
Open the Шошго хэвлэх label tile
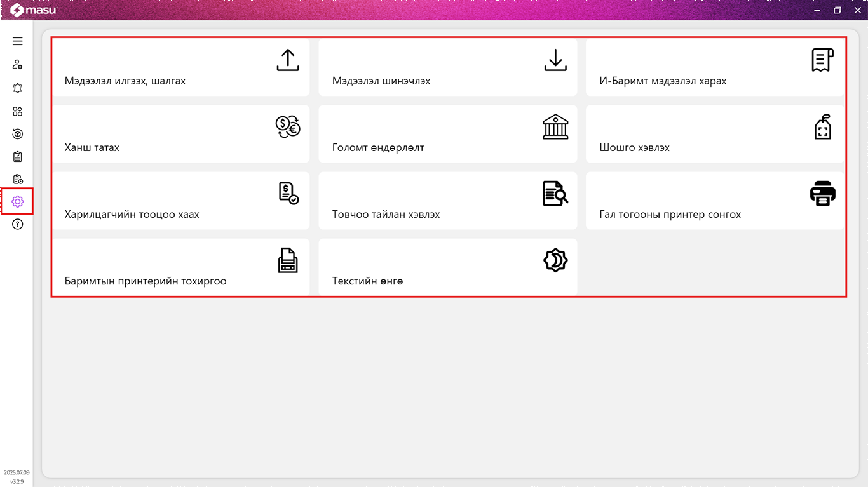715,135
